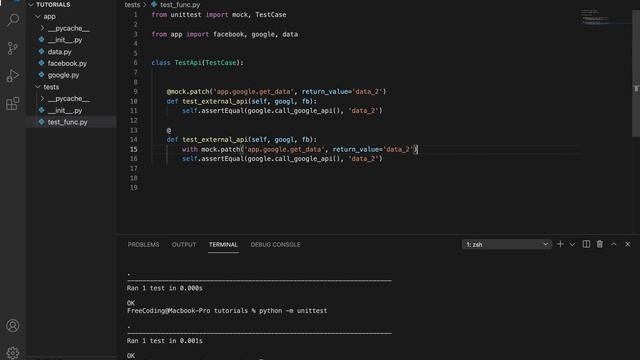This screenshot has height=360, width=640.
Task: Open the terminal launch profile dropdown arrow
Action: 572,244
